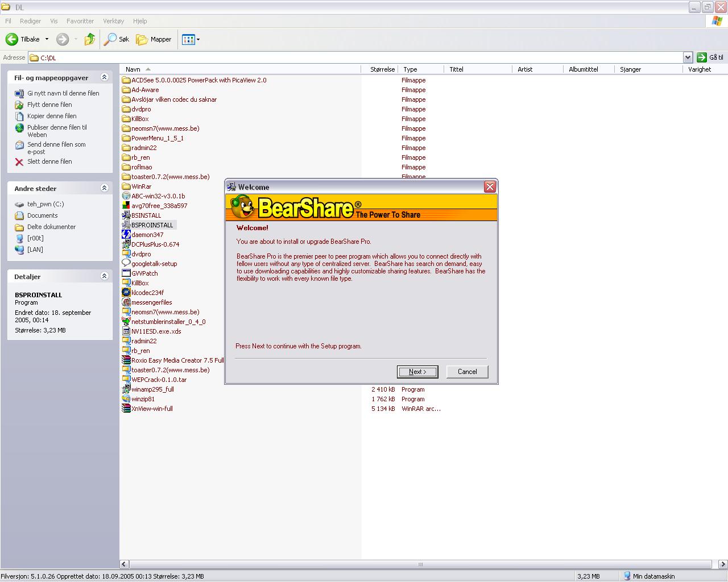Click Gi nytt navn til denne filen
Screen dimensions: 728x582
pyautogui.click(x=63, y=93)
